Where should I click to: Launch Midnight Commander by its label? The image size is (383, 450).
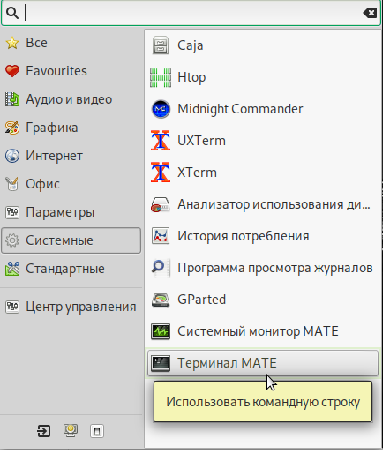[x=240, y=109]
